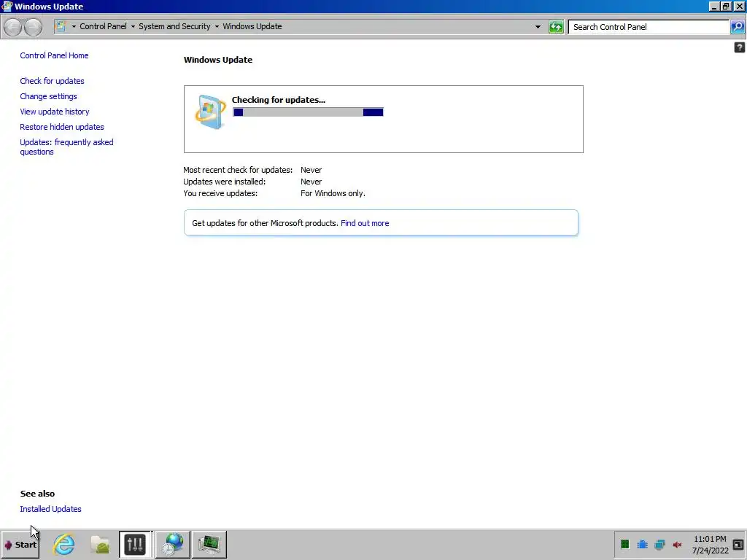Open the Start menu
Image resolution: width=747 pixels, height=560 pixels.
point(20,544)
